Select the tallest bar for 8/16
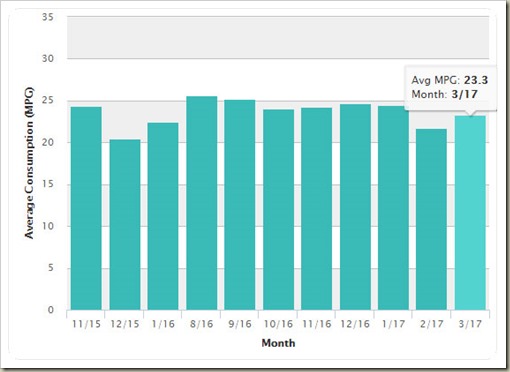Screen dimensions: 510x372 pyautogui.click(x=202, y=203)
